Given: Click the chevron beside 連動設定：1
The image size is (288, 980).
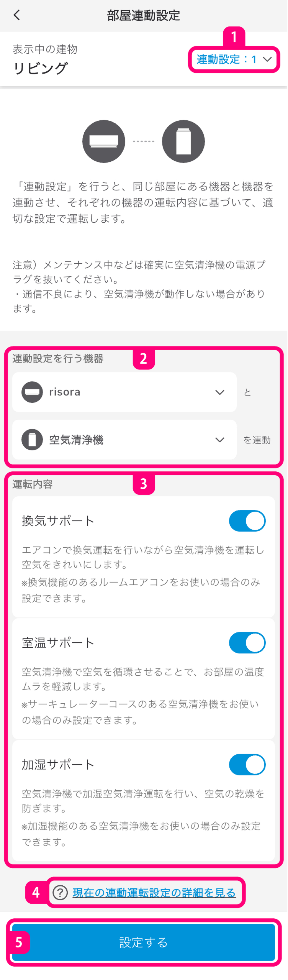Looking at the screenshot, I should tap(267, 59).
